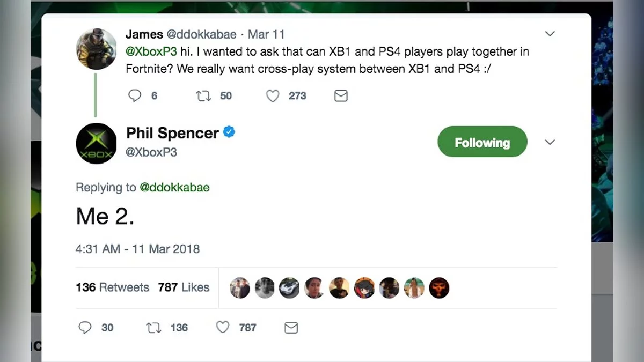
Task: Click the first liker avatar in the row
Action: coord(240,288)
